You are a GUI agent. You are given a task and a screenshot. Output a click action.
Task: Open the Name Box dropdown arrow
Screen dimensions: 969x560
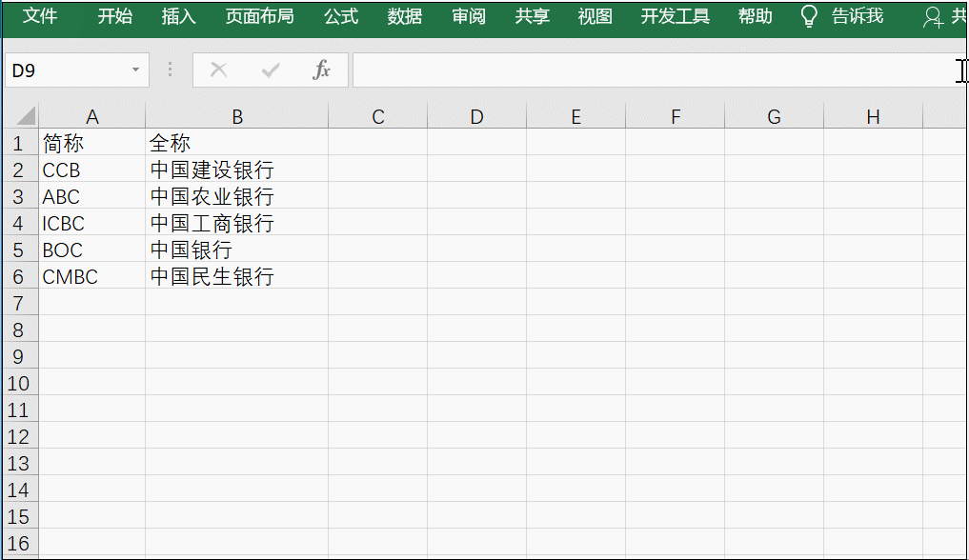(x=134, y=70)
